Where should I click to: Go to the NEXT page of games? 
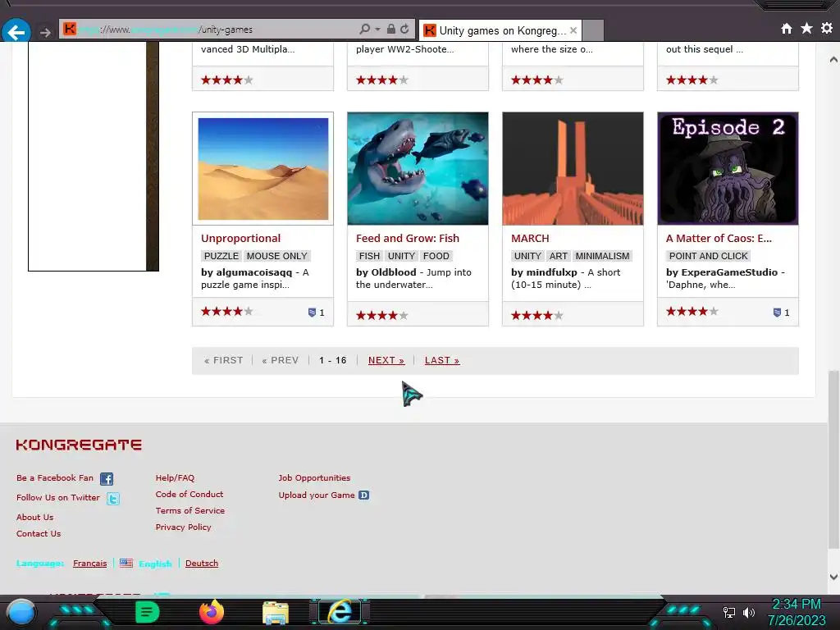[x=386, y=361]
